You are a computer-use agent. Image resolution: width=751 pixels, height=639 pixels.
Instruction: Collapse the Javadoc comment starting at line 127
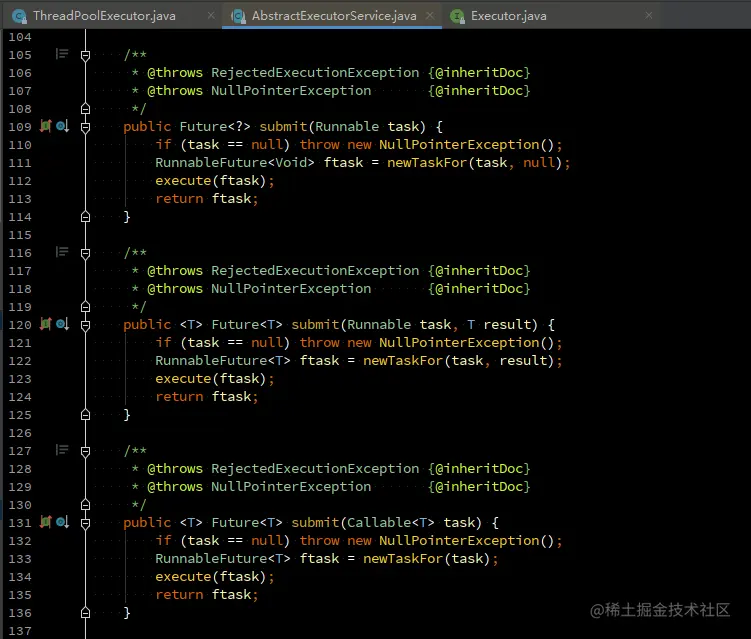point(85,451)
